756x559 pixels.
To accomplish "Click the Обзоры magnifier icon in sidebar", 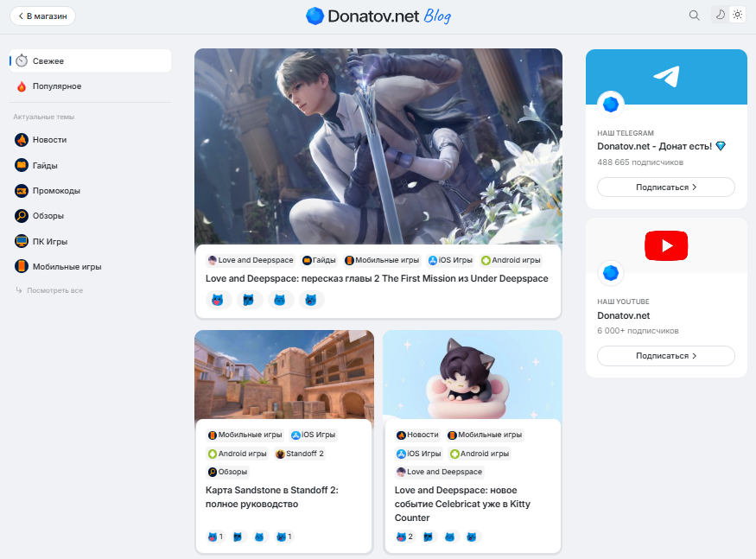I will click(22, 216).
